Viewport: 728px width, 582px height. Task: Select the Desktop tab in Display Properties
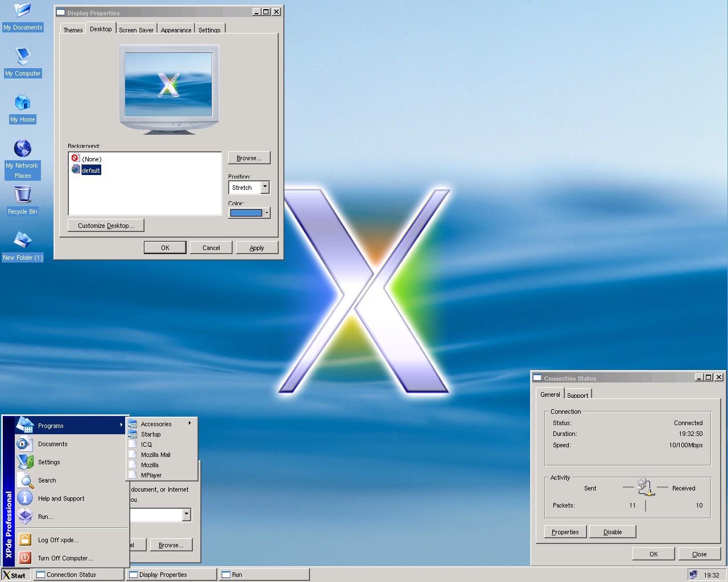[101, 28]
